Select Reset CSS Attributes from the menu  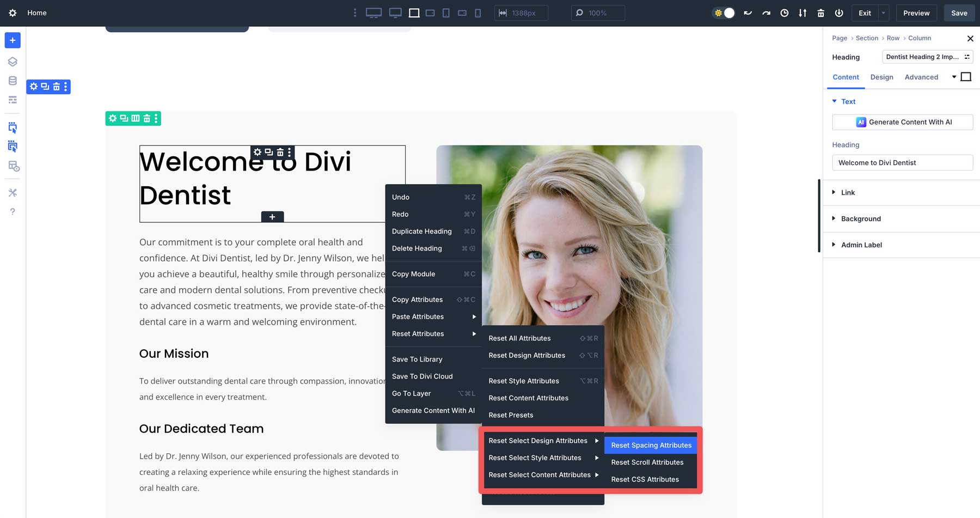(645, 479)
